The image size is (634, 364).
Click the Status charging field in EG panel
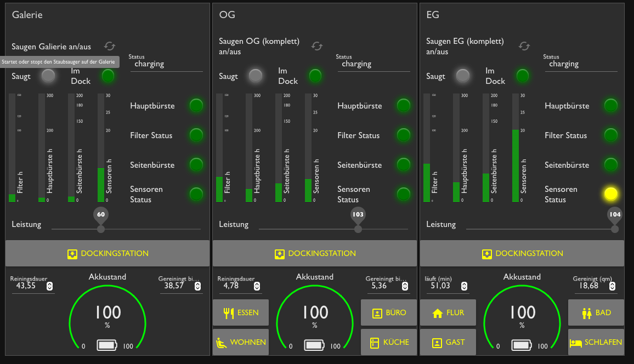581,64
